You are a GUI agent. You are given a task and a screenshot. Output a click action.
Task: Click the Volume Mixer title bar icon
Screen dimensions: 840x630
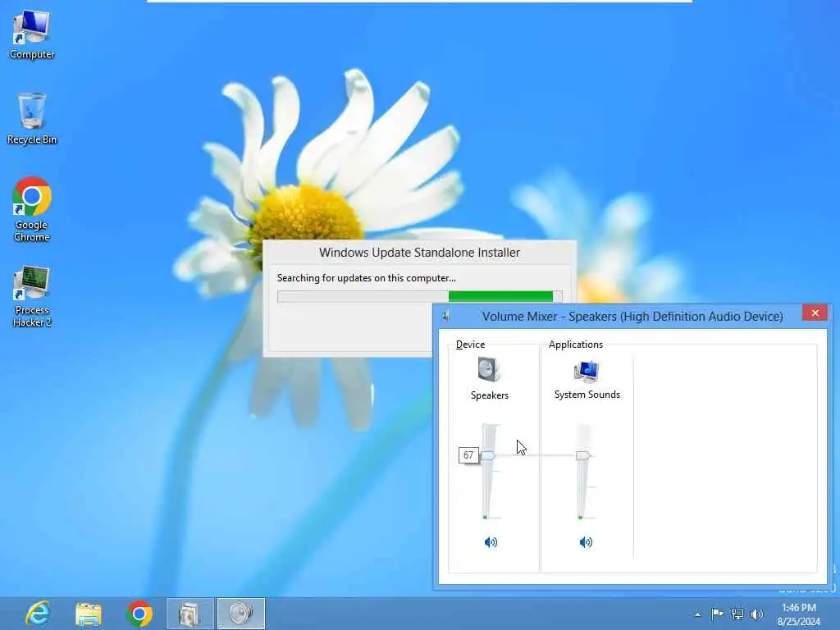click(x=445, y=316)
